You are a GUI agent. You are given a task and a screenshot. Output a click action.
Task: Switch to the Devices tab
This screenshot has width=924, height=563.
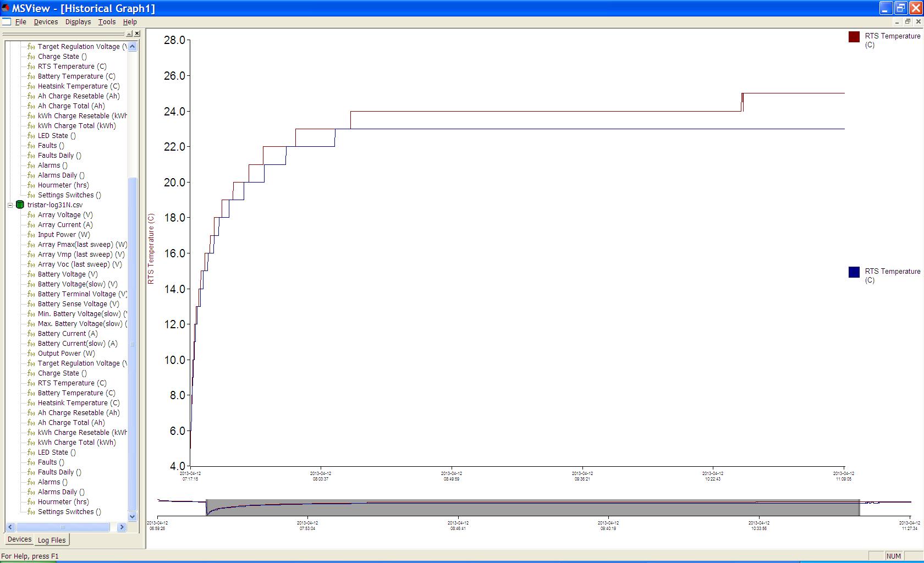pyautogui.click(x=20, y=539)
